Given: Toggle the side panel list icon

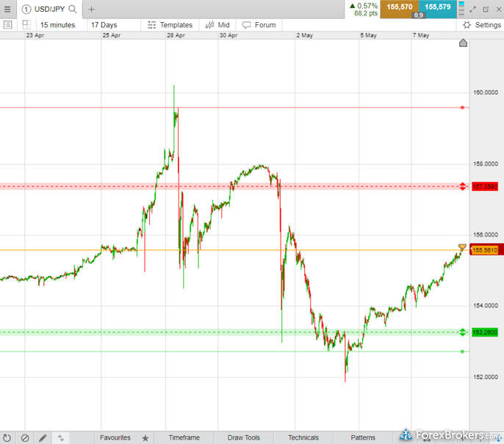Looking at the screenshot, I should tap(7, 25).
